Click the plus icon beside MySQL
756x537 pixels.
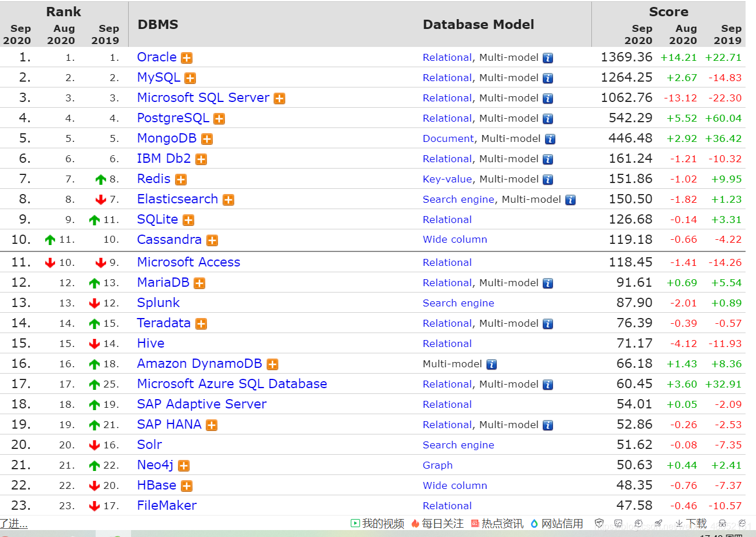(190, 78)
